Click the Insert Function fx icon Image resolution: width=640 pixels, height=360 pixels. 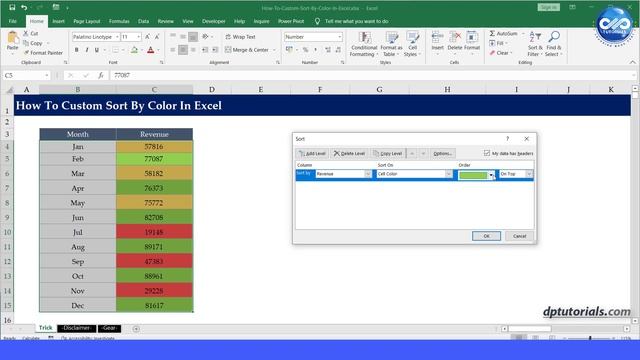tap(101, 76)
